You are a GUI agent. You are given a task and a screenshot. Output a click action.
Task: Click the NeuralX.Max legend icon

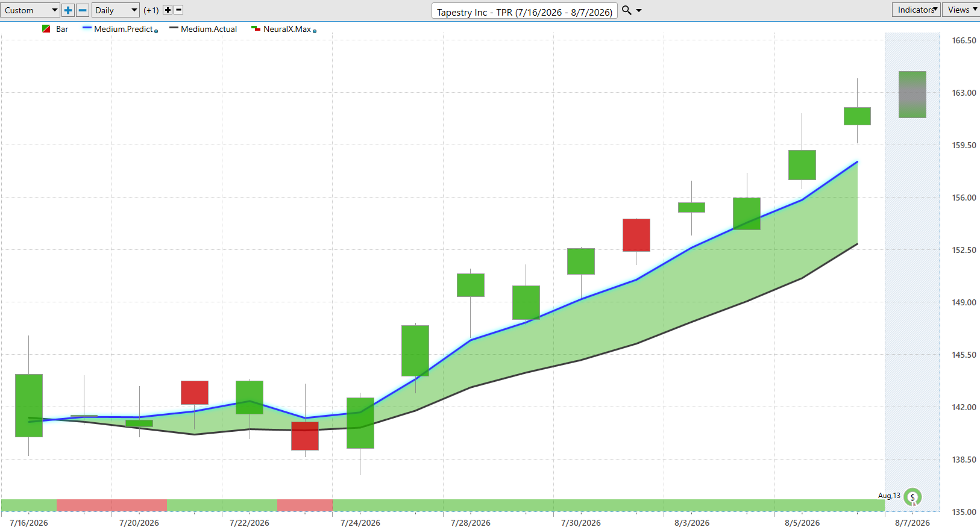pos(256,28)
